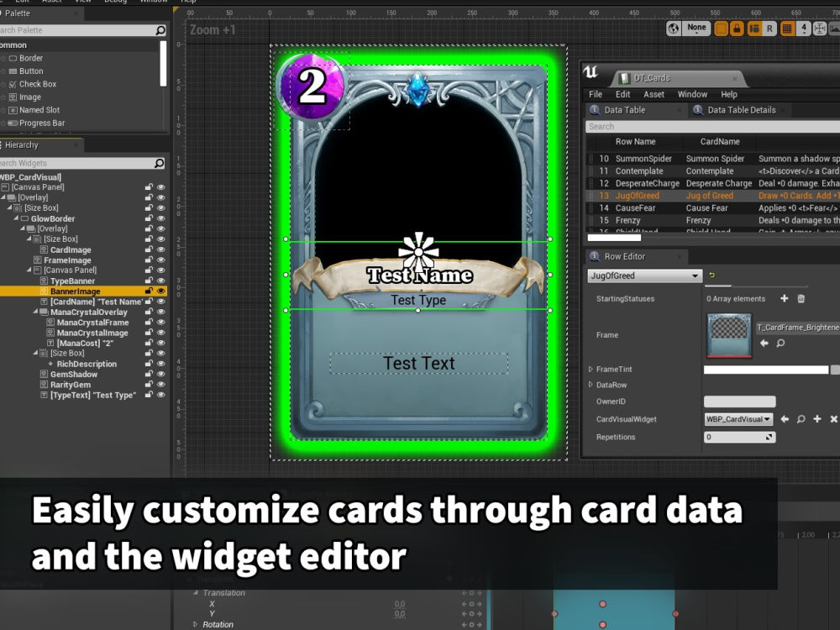Browse to Frame texture with the magnifier icon
840x630 pixels.
(780, 343)
